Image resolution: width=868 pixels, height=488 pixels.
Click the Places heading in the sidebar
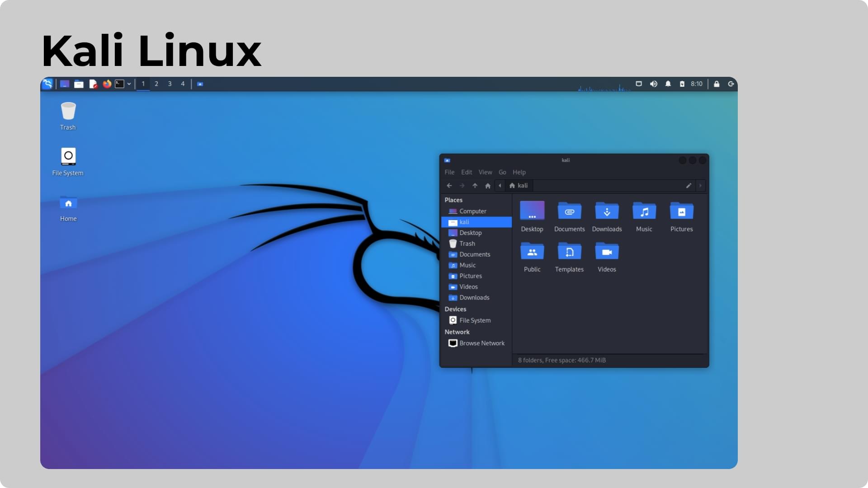click(453, 200)
